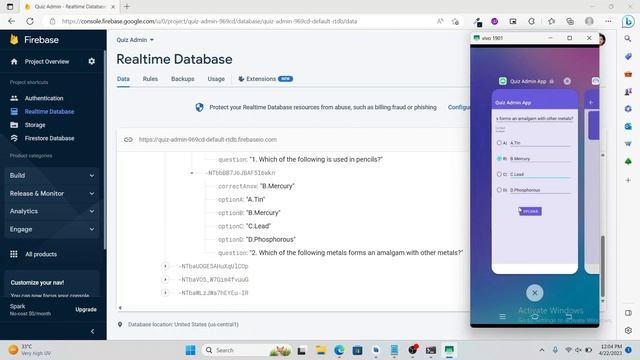Screen dimensions: 640x360
Task: Click optionC value "C.Lead"
Action: coord(259,226)
